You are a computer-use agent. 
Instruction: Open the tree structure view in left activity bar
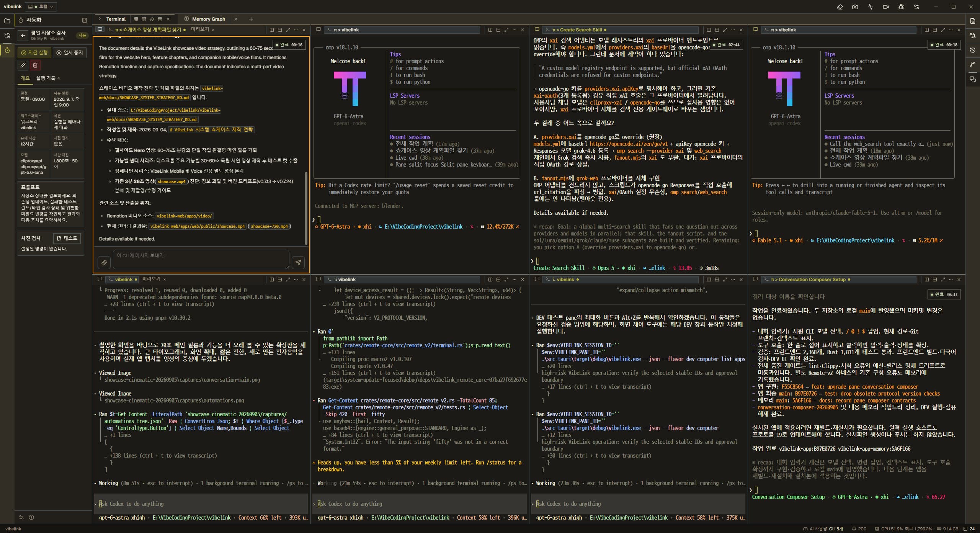tap(7, 36)
